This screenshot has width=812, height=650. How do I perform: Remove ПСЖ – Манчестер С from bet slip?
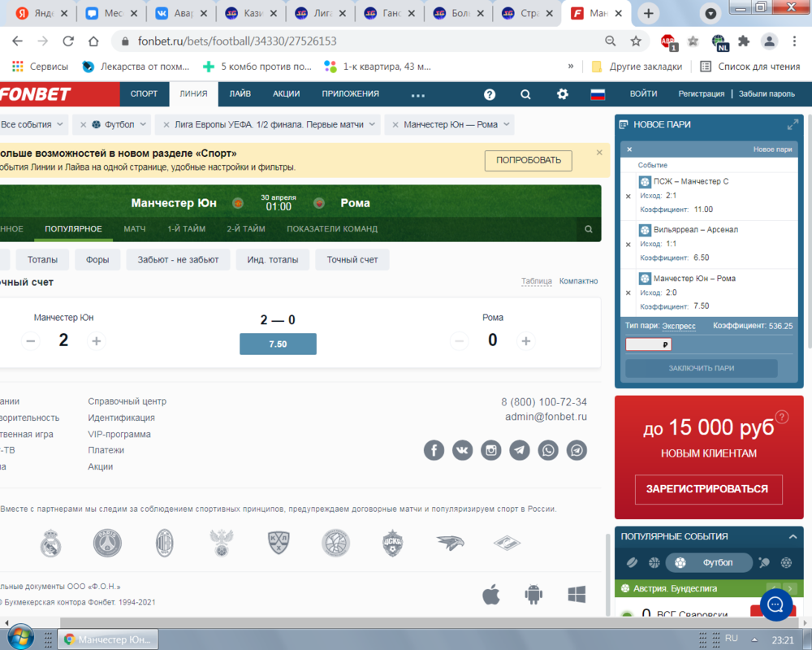628,197
